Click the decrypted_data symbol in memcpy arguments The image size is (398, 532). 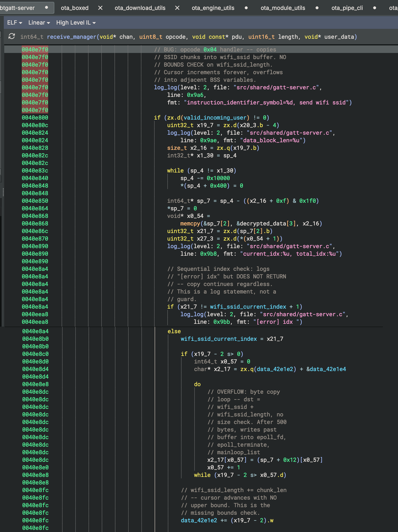pos(263,223)
